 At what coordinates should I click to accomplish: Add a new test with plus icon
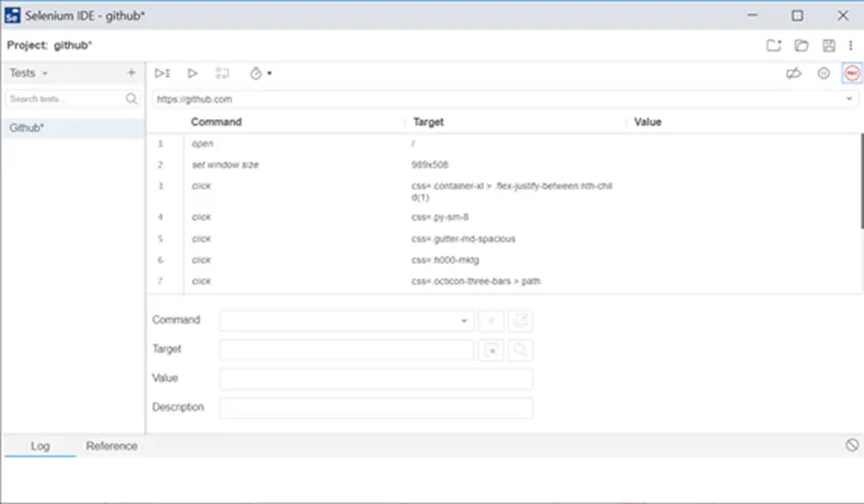click(131, 73)
